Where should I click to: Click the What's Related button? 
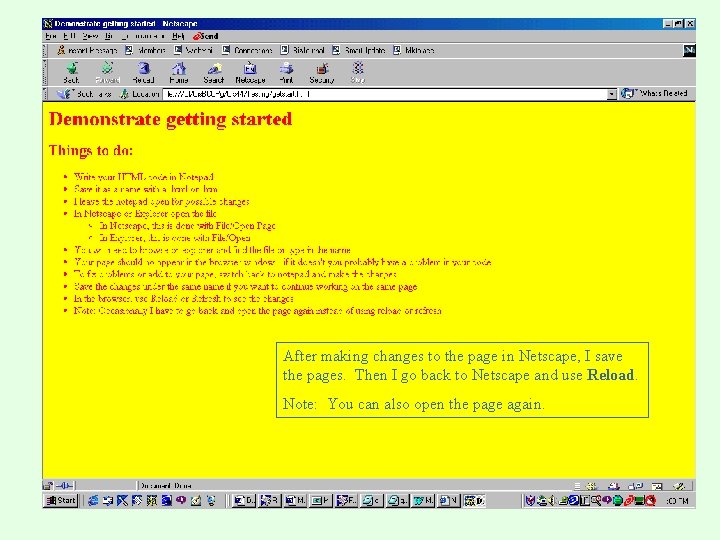[655, 94]
